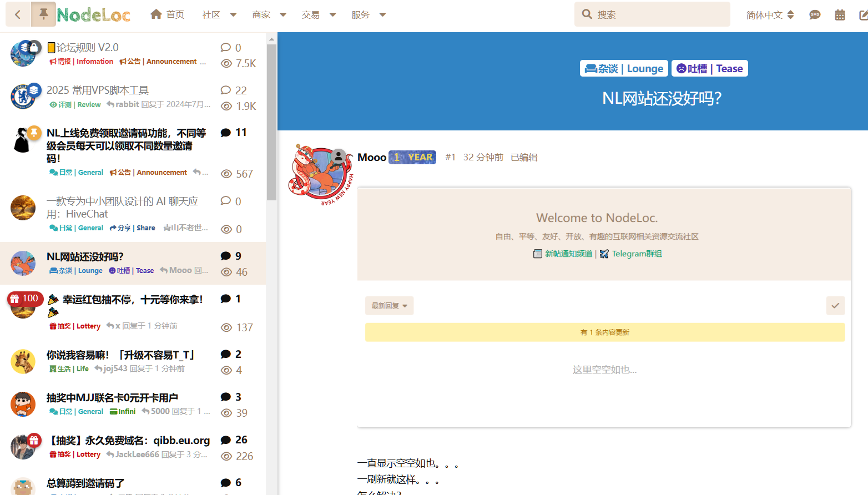Click the 生活 | Life tag

point(69,369)
